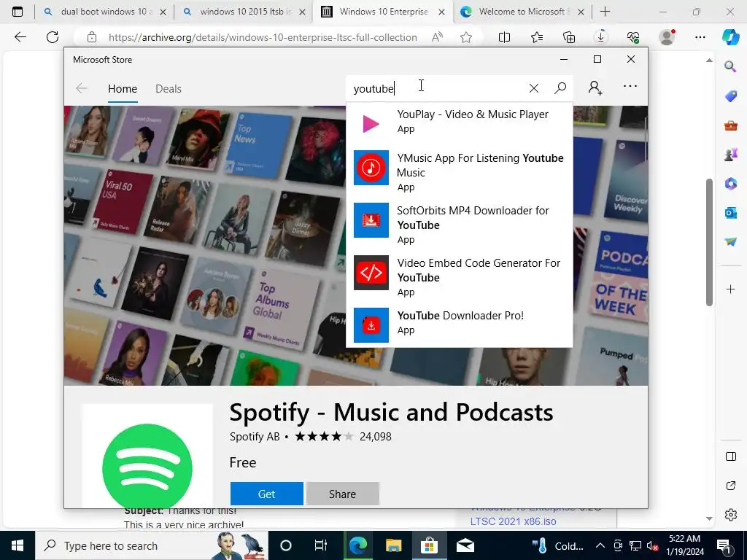Open Edge sidebar Tools briefcase icon
Screen dimensions: 747x560
[730, 125]
